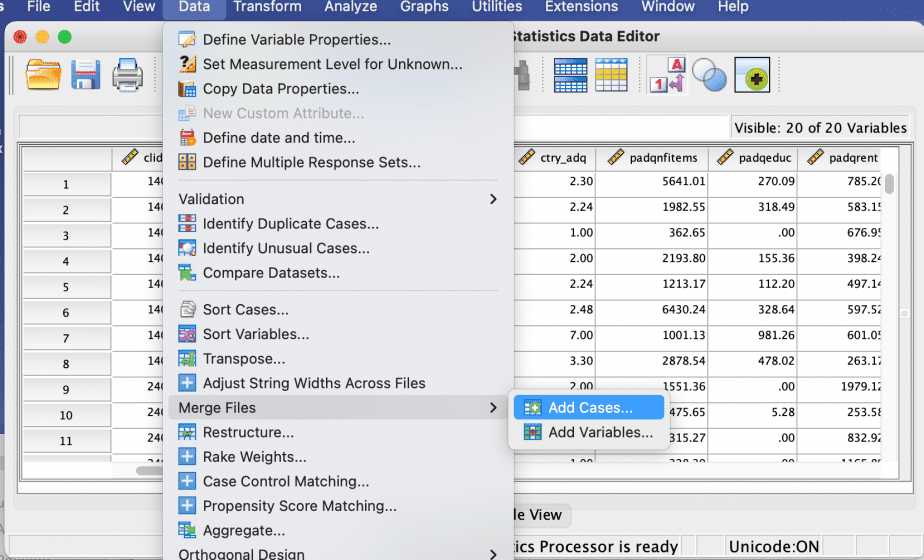Click the Add Variables submenu icon
Viewport: 924px width, 560px height.
[532, 432]
